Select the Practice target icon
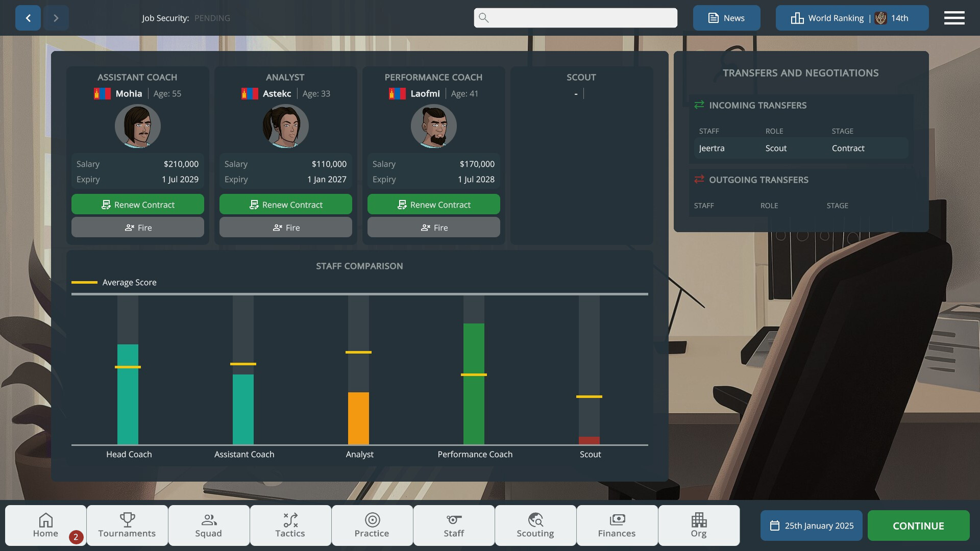The image size is (980, 551). [372, 525]
